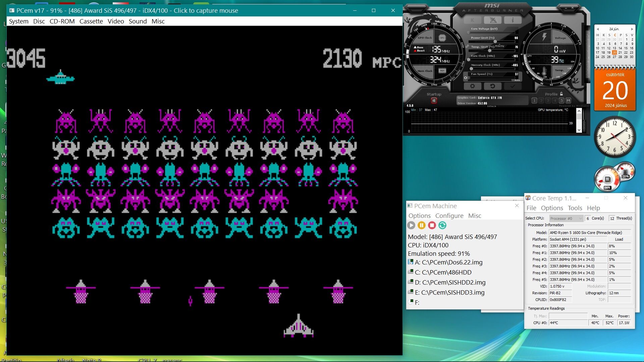Open PCem Sound menu
644x362 pixels.
point(138,21)
